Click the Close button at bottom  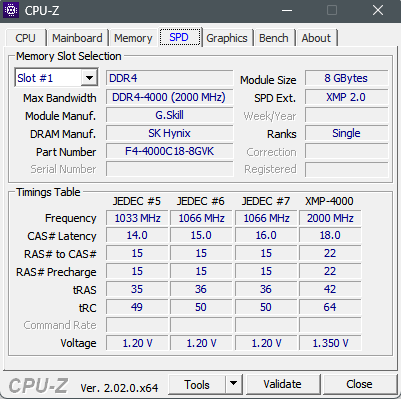359,384
